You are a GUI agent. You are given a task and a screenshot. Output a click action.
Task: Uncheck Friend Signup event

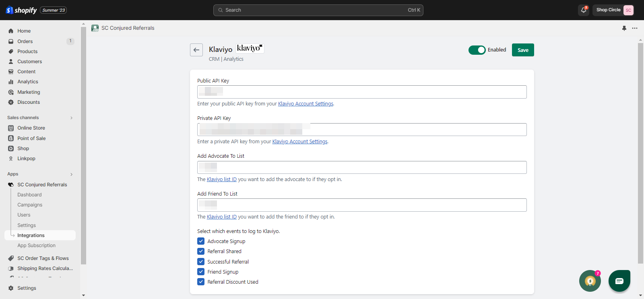pyautogui.click(x=201, y=272)
